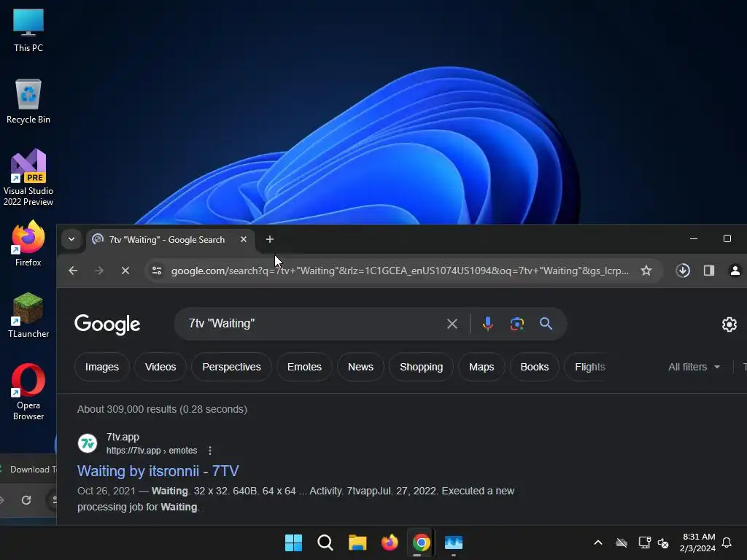Open notifications bell icon
This screenshot has width=747, height=560.
[727, 542]
